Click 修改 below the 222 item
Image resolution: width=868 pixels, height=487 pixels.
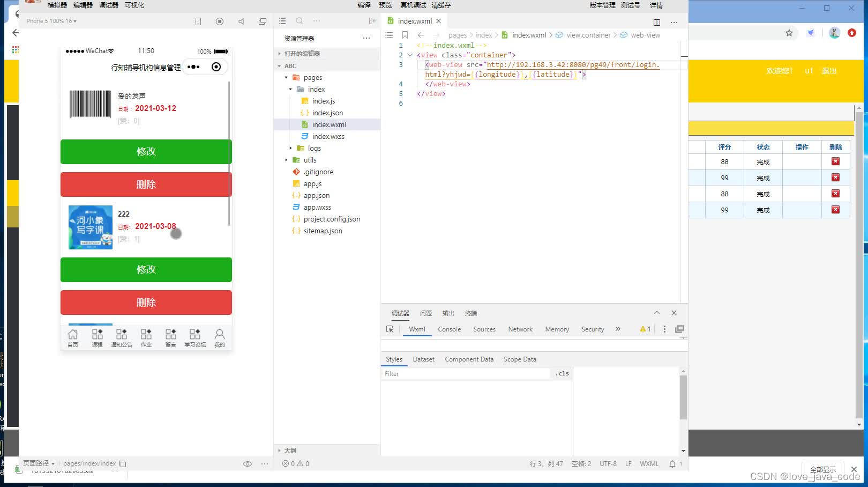146,270
